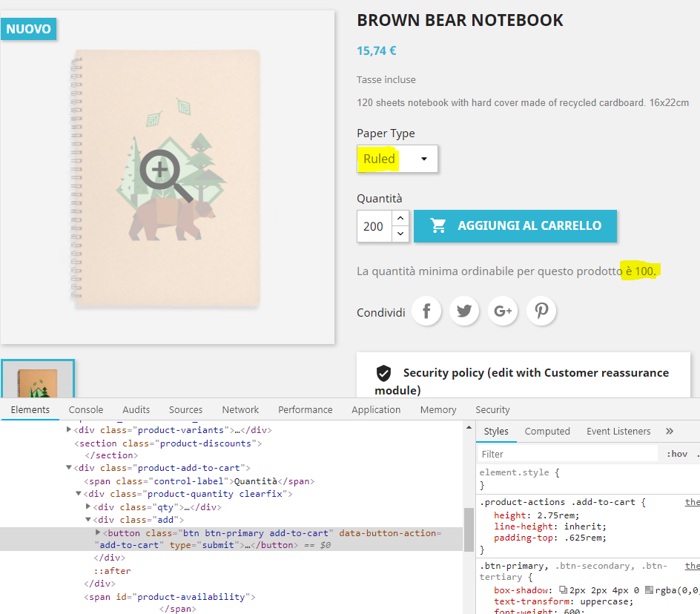Viewport: 700px width, 614px height.
Task: Expand the qty div node
Action: [88, 506]
